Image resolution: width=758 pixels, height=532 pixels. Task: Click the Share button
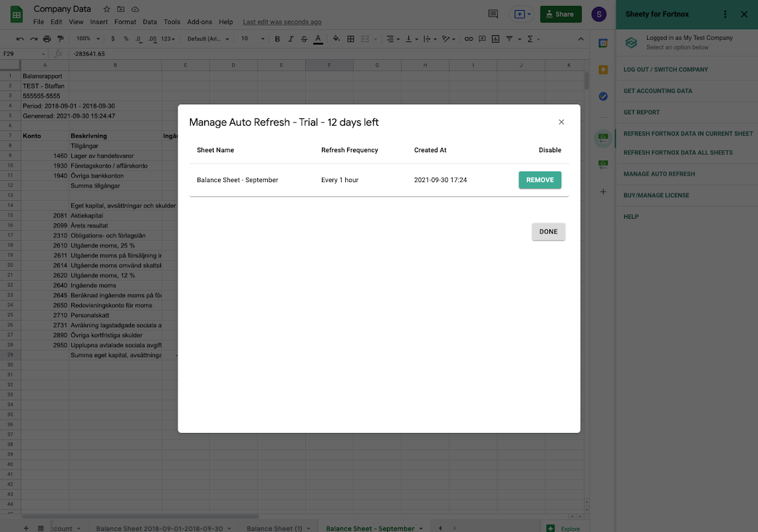[x=561, y=14]
